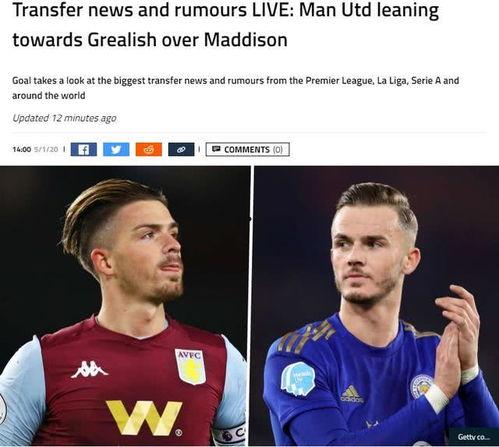Screen dimensions: 499x447
Task: Share via the orange Reddit icon
Action: point(149,149)
